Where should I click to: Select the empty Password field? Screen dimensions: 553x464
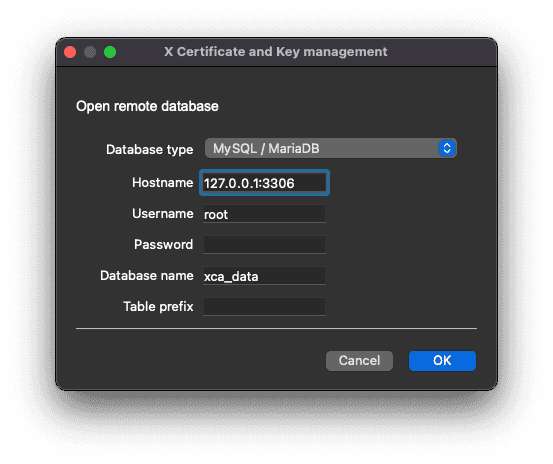[264, 245]
